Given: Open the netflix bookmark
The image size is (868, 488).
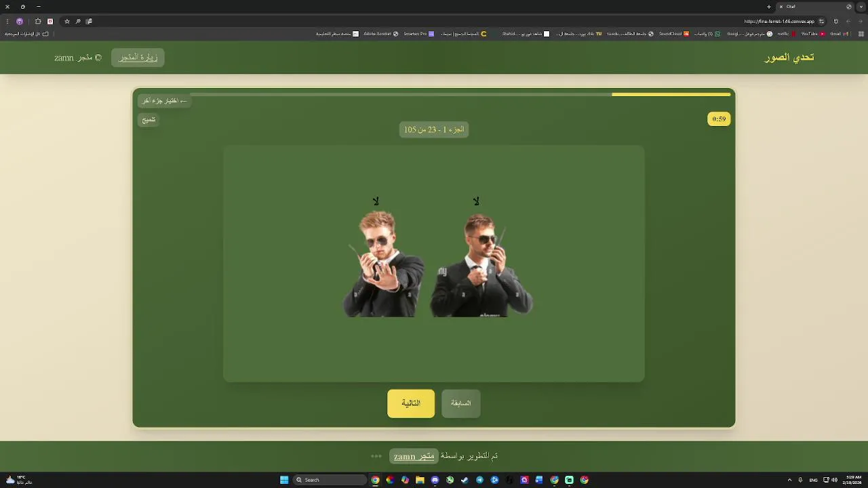Looking at the screenshot, I should [786, 34].
